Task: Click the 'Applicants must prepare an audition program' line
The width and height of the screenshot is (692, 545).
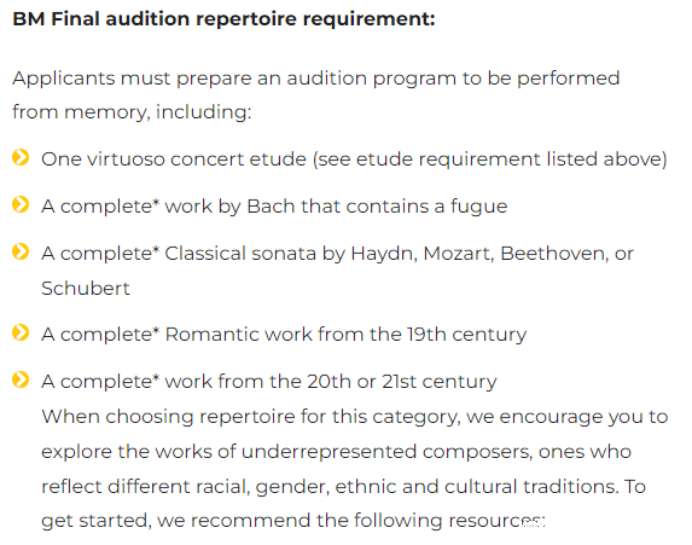Action: [316, 78]
